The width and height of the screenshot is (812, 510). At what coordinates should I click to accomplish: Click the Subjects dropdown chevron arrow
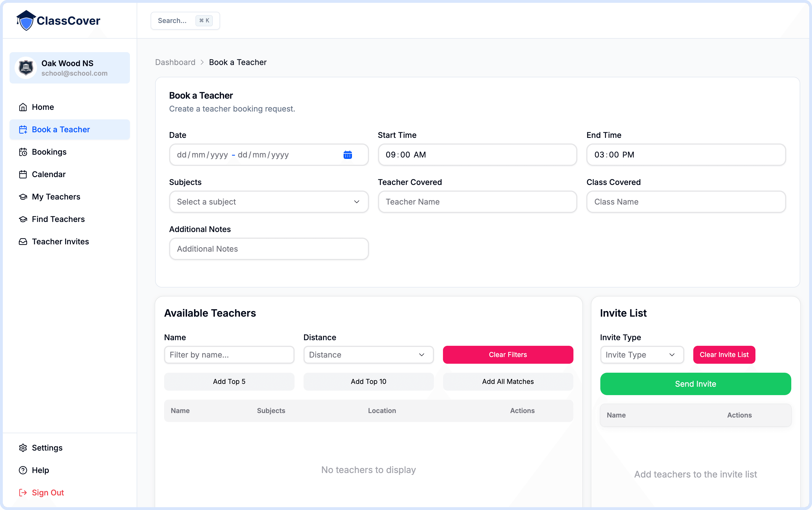[x=356, y=202]
